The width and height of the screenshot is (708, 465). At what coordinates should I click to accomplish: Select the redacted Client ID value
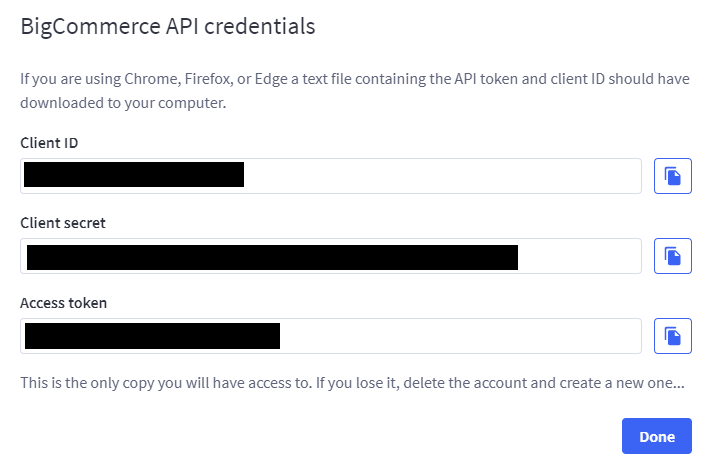point(134,175)
